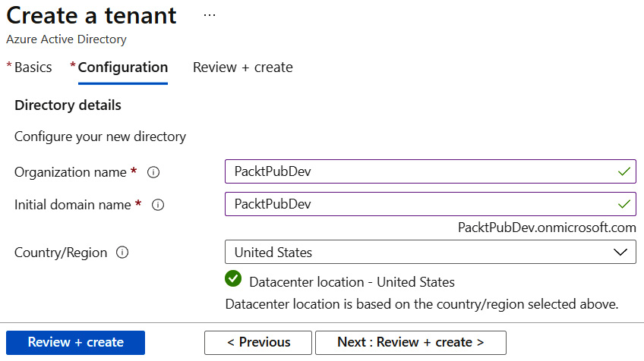
Task: Click Next : Review + create button
Action: 411,343
